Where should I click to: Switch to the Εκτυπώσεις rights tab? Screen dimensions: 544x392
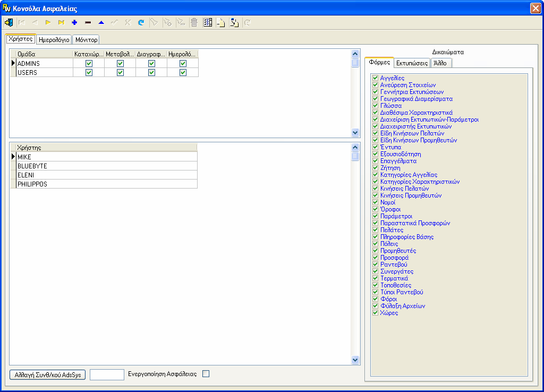coord(412,63)
